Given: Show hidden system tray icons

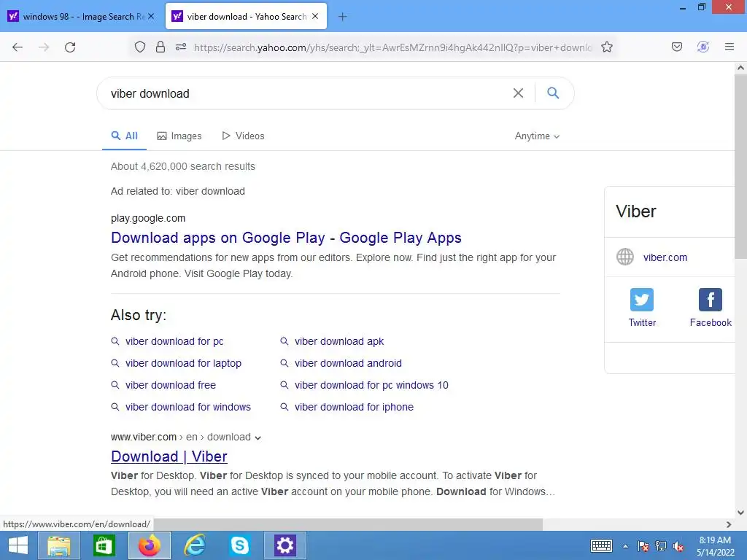Looking at the screenshot, I should coord(625,546).
